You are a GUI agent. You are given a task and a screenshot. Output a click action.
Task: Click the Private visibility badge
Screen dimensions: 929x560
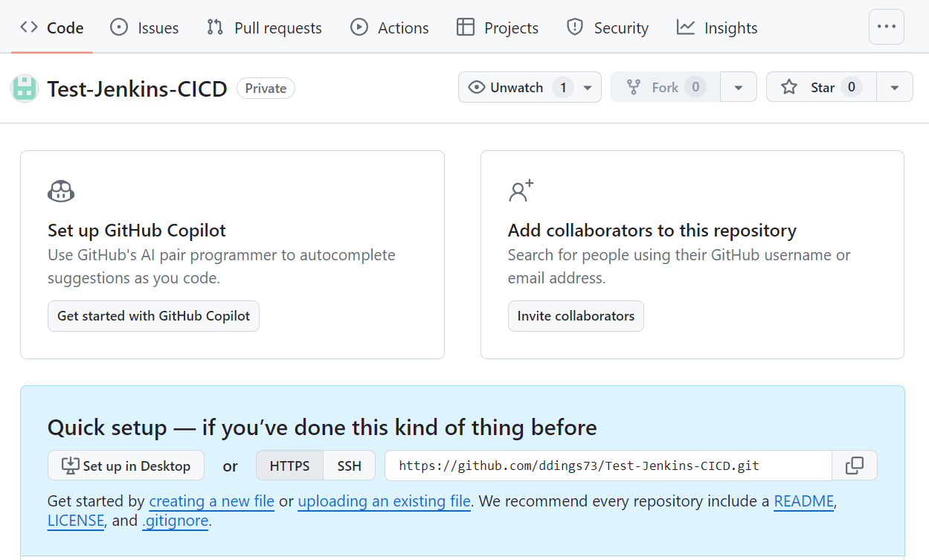pyautogui.click(x=266, y=88)
